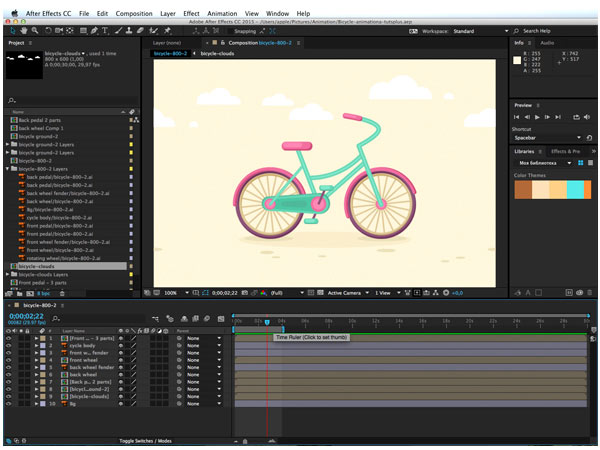Open the Active Camera dropdown

[x=348, y=293]
